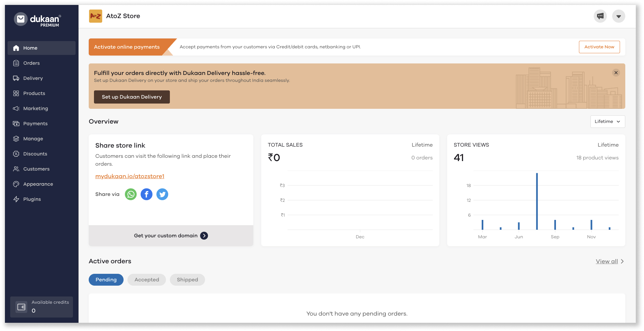Viewport: 644px width, 331px height.
Task: Click the Plugins sidebar label
Action: (x=32, y=199)
